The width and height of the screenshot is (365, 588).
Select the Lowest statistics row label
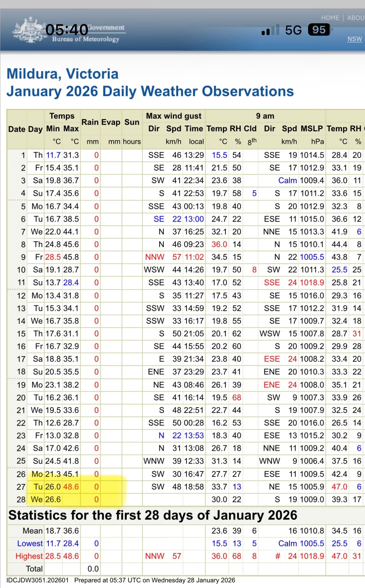30,543
